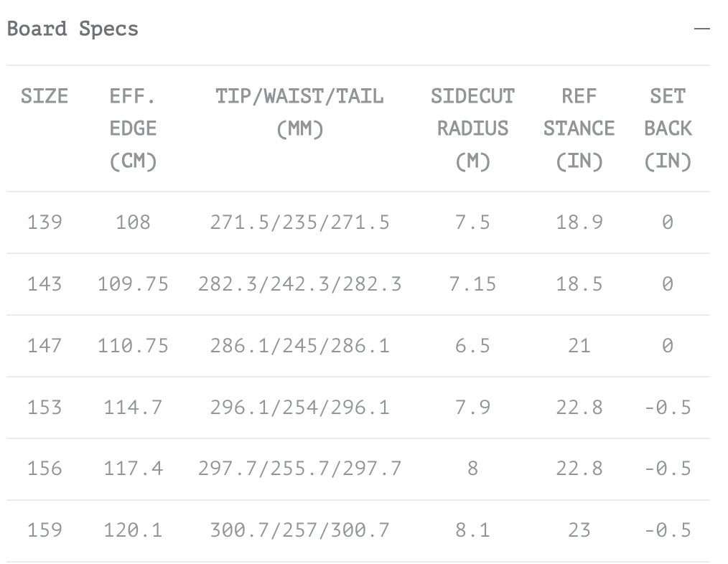Click the EFF. EDGE (CM) column header
Viewport: 728px width, 564px height.
click(x=133, y=128)
